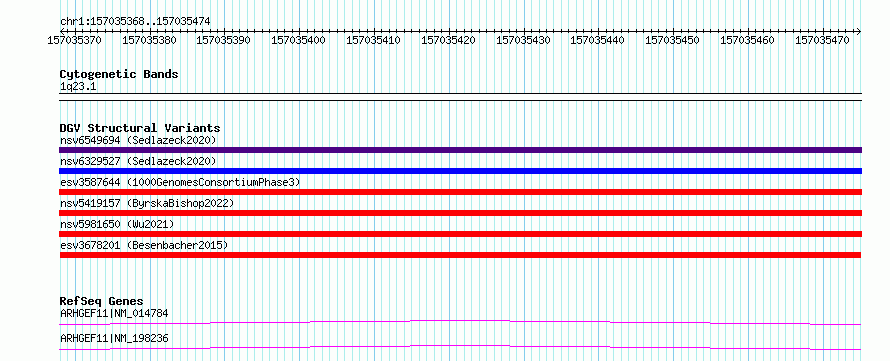Image resolution: width=890 pixels, height=361 pixels.
Task: Open variant esv3678201 (Besenbacher2015) label
Action: tap(144, 245)
